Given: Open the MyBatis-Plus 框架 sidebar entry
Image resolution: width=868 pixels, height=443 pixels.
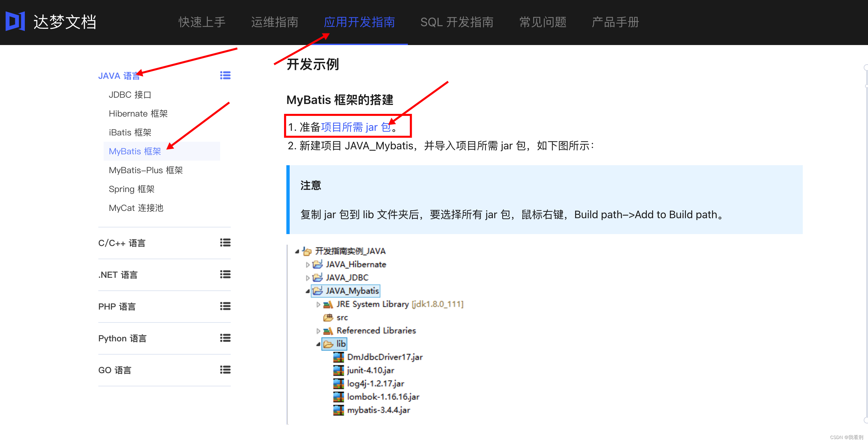Looking at the screenshot, I should coord(146,170).
